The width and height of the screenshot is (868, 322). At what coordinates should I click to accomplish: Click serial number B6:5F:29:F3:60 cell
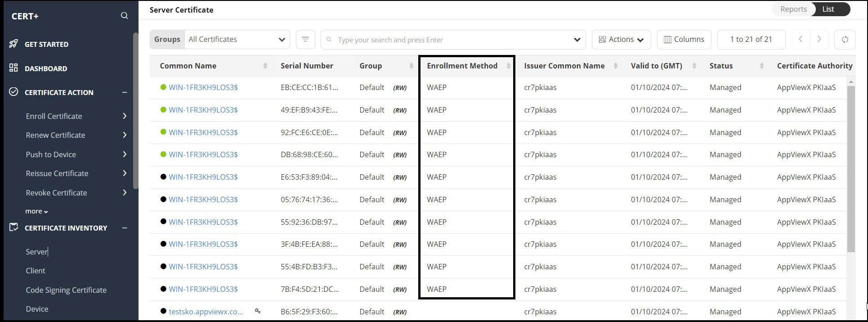click(309, 312)
